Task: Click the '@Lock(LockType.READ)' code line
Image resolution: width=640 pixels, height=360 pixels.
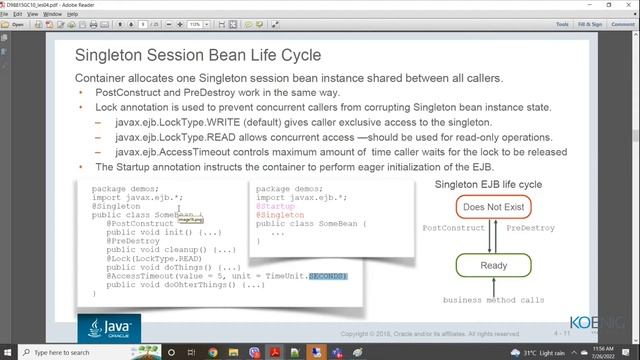Action: (154, 259)
